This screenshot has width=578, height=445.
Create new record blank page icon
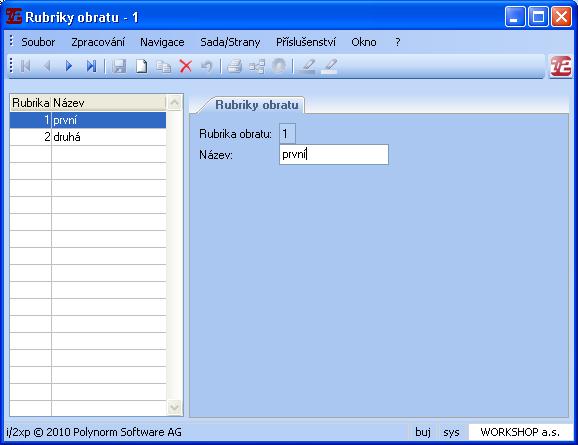tap(142, 66)
